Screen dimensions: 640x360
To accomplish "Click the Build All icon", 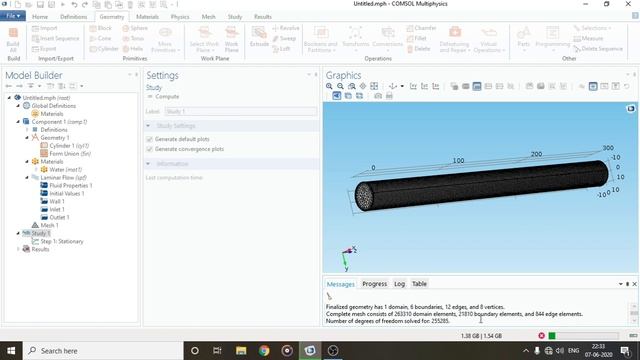I will pos(13,39).
